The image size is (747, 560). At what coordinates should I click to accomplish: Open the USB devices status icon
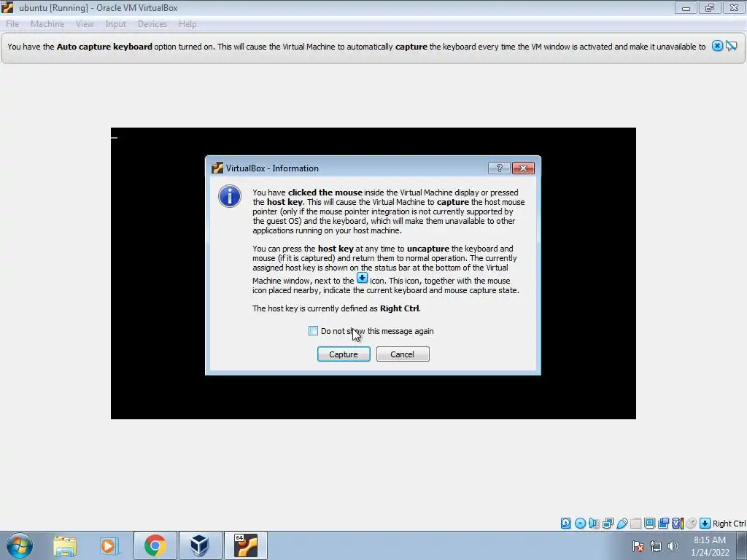(x=622, y=524)
